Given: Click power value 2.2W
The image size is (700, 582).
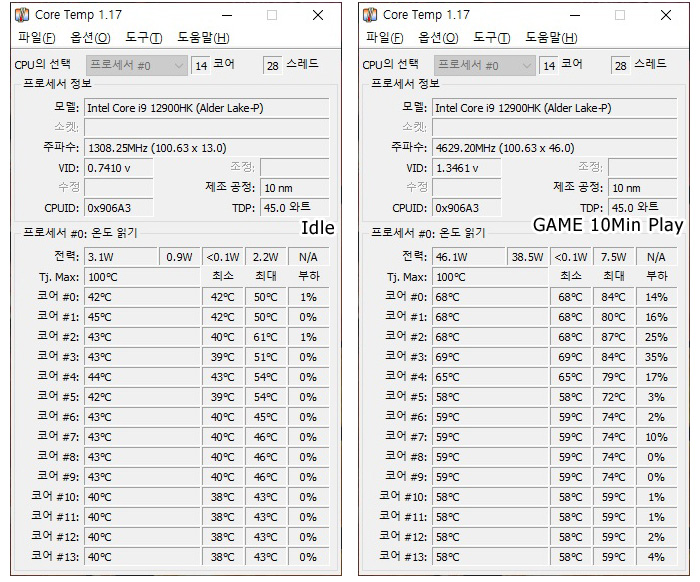Looking at the screenshot, I should [x=266, y=257].
